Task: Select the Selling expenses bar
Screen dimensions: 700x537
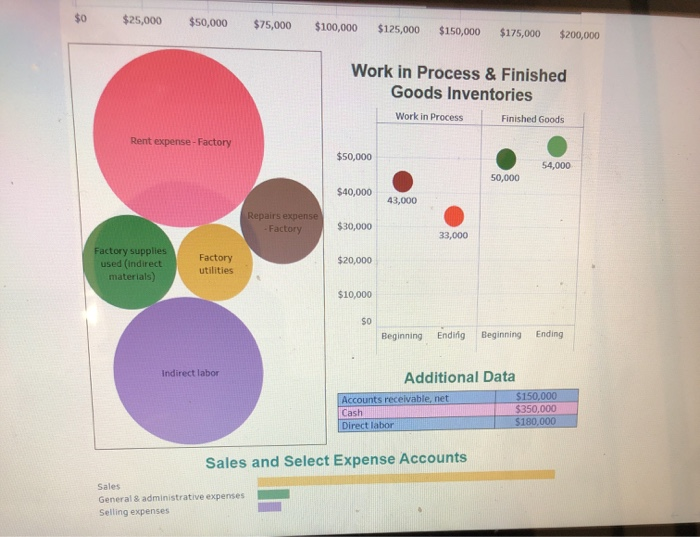Action: tap(270, 507)
